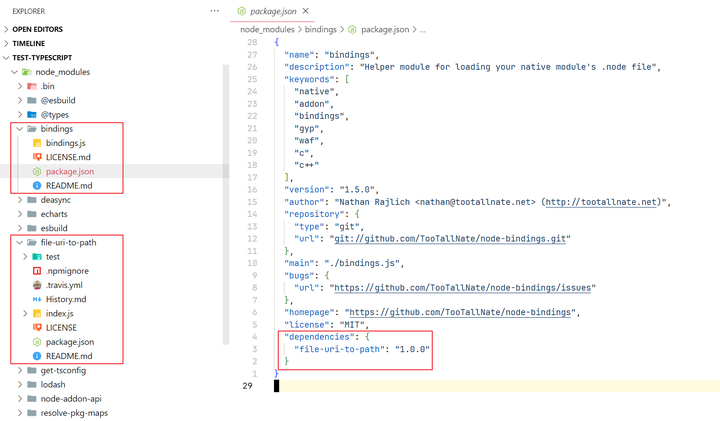
Task: Expand the .bin folder chevron
Action: click(20, 86)
